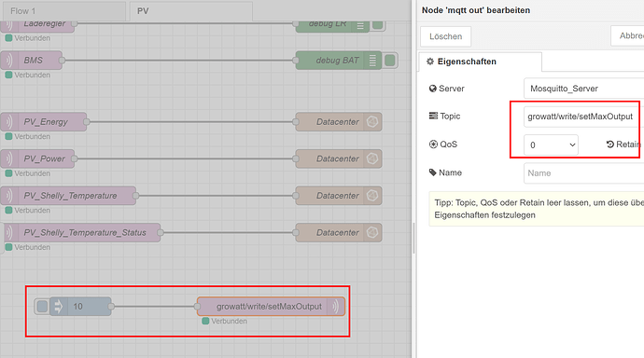The height and width of the screenshot is (358, 644).
Task: Click the MQTT wave icon on BMS node
Action: 8,61
